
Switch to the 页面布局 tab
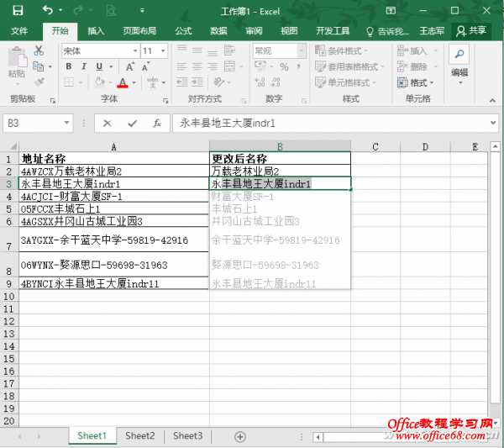tap(139, 31)
